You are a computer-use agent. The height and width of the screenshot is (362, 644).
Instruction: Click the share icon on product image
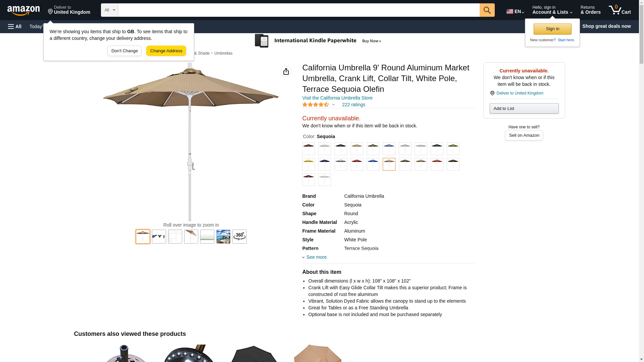[x=286, y=71]
